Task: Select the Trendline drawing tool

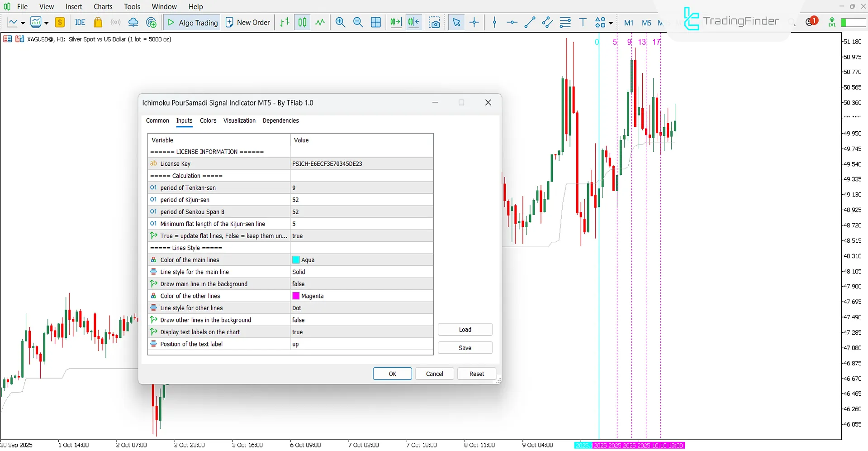Action: [x=529, y=22]
